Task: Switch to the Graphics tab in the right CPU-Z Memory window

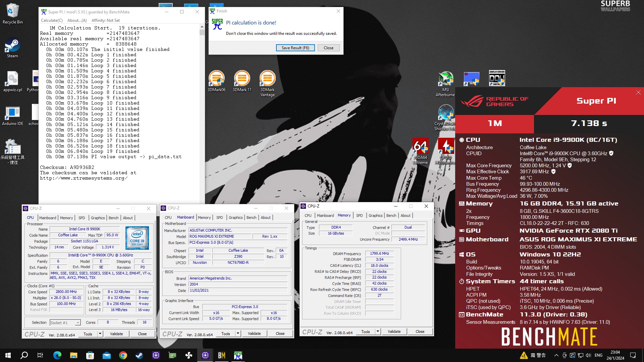Action: [x=375, y=216]
